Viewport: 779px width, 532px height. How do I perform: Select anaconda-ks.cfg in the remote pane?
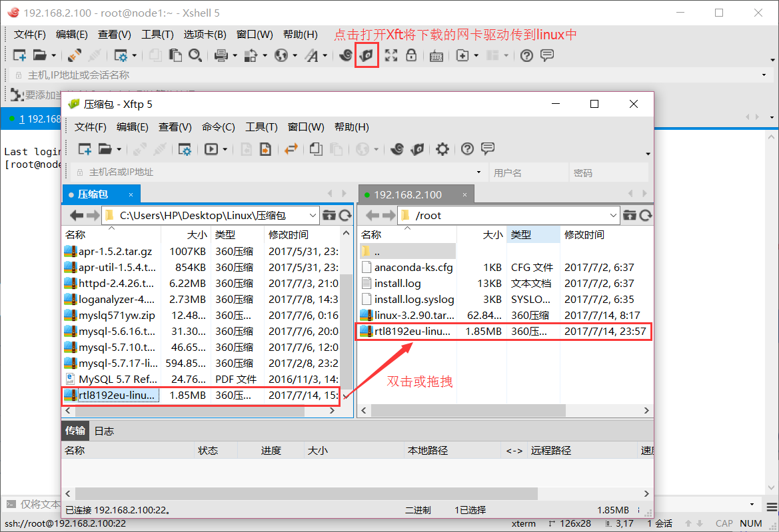[504, 268]
